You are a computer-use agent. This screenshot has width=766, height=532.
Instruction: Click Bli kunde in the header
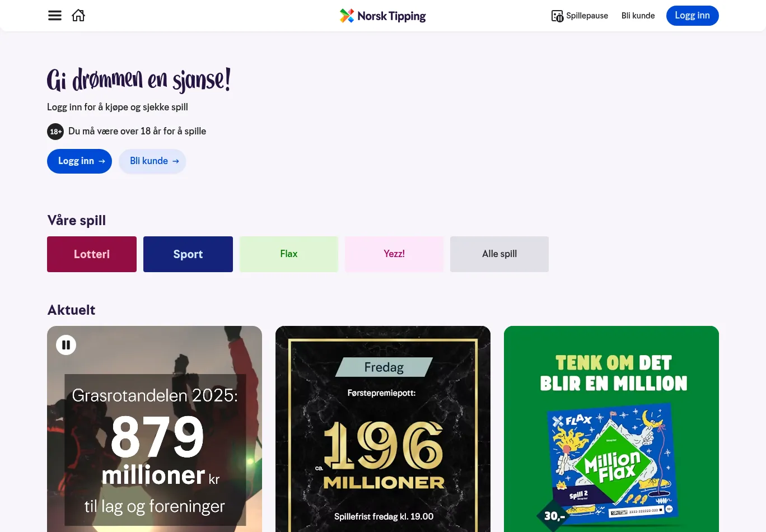tap(638, 16)
